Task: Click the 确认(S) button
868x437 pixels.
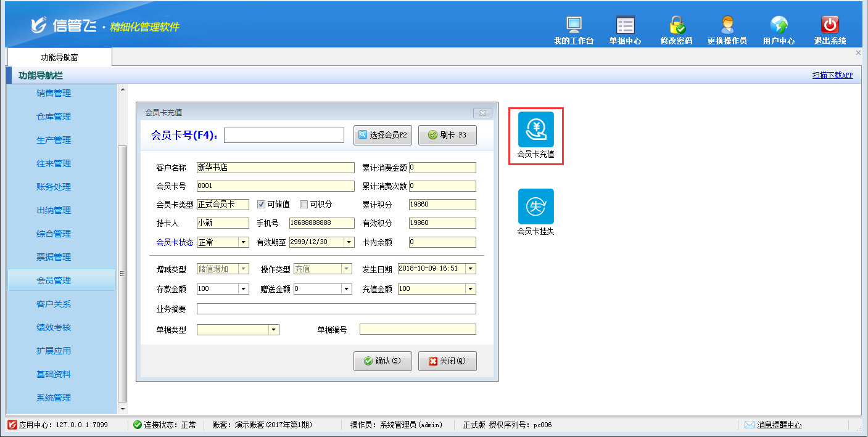Action: (382, 361)
